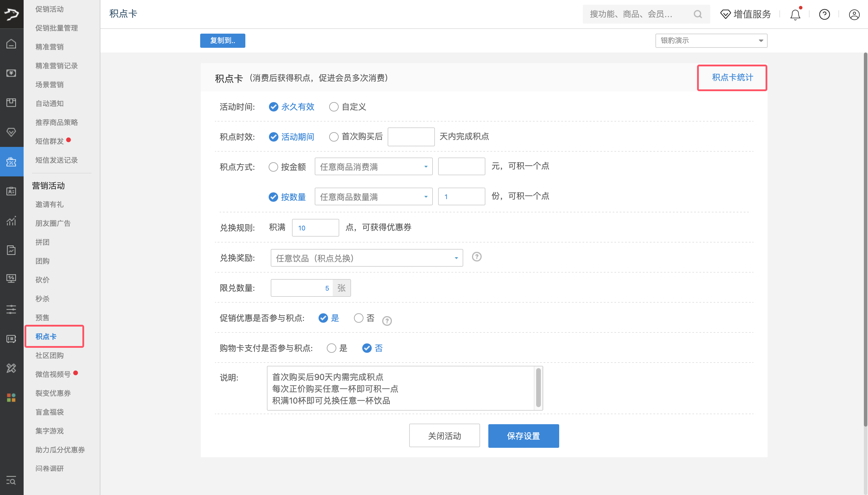This screenshot has height=495, width=868.
Task: Open the 兑换奖励 reward dropdown
Action: 366,258
